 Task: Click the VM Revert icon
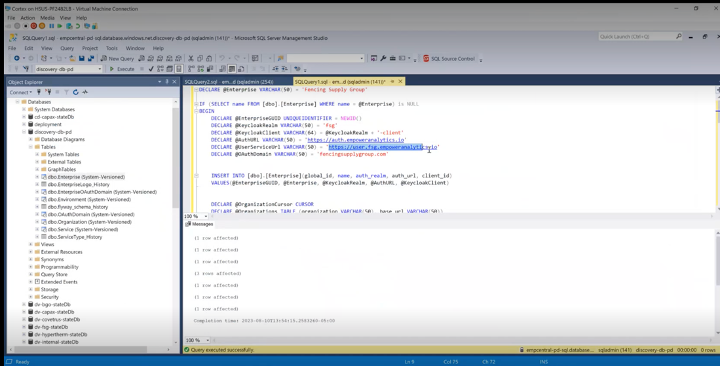[78, 26]
